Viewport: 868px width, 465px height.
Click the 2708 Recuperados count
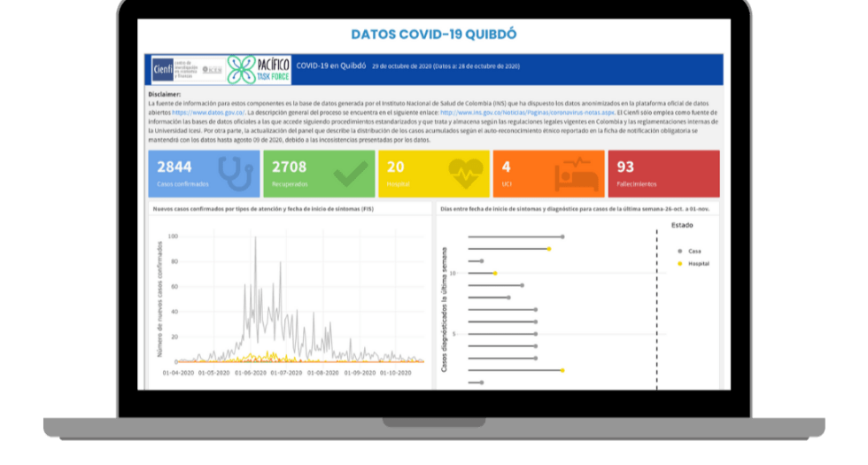(x=289, y=167)
